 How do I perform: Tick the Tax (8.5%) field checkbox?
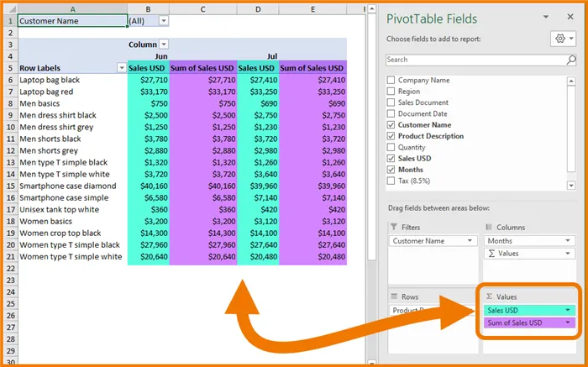tap(391, 180)
